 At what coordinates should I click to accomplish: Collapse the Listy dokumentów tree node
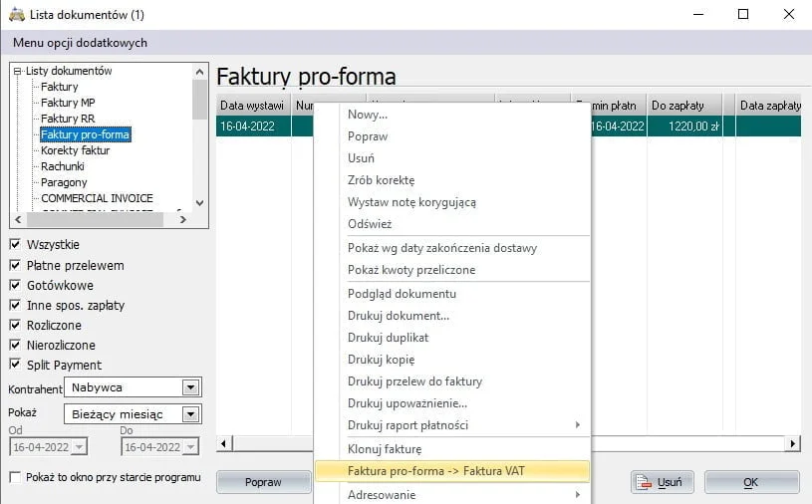point(18,71)
